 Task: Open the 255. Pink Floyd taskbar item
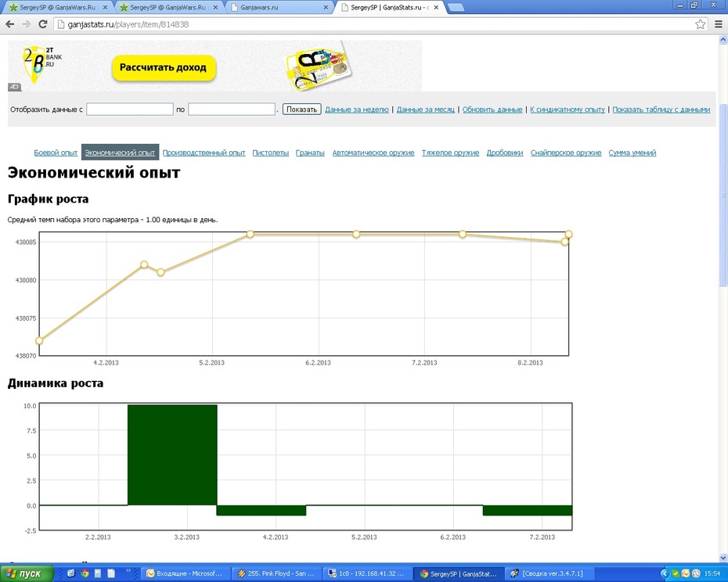point(276,573)
